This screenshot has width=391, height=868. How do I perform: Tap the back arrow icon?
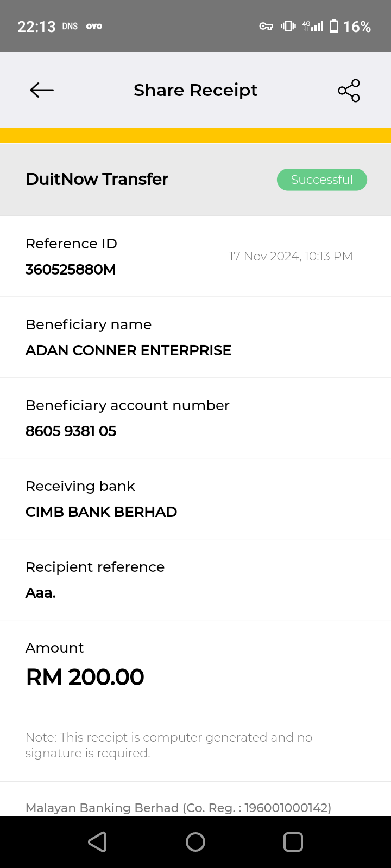42,90
